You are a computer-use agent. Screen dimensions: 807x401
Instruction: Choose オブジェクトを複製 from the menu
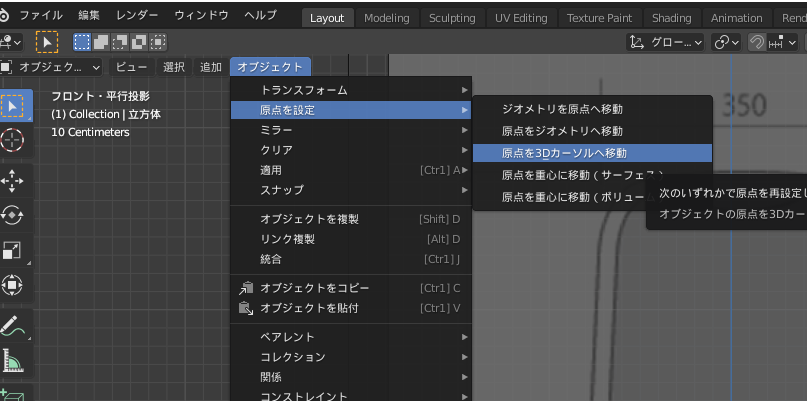(x=350, y=219)
